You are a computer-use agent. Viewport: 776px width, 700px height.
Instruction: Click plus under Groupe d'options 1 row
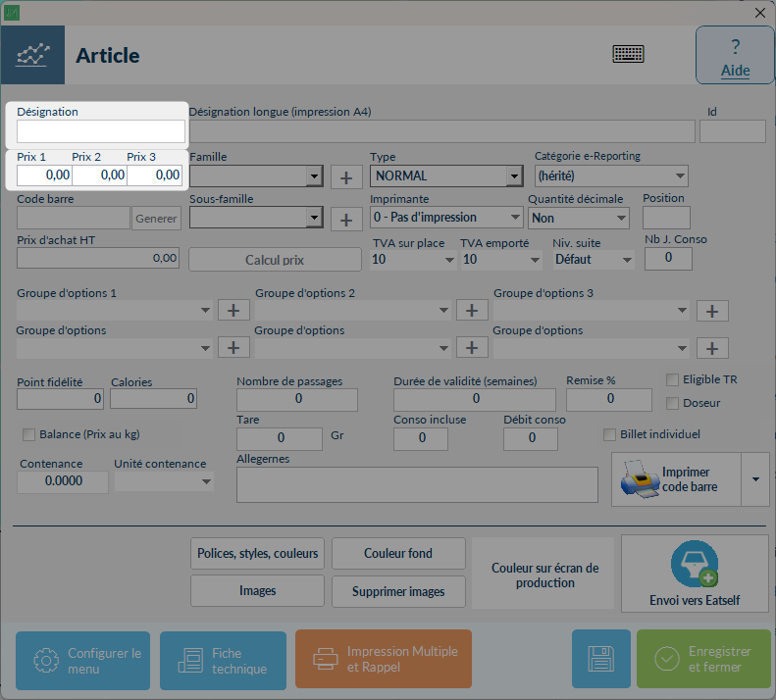[233, 348]
